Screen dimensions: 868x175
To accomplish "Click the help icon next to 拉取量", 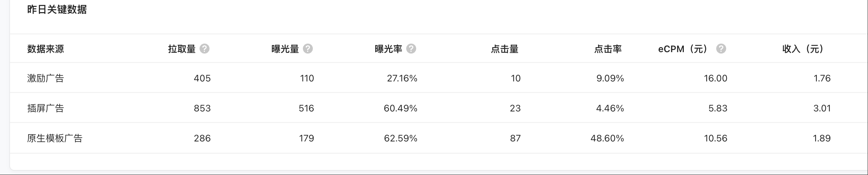I will [x=205, y=49].
